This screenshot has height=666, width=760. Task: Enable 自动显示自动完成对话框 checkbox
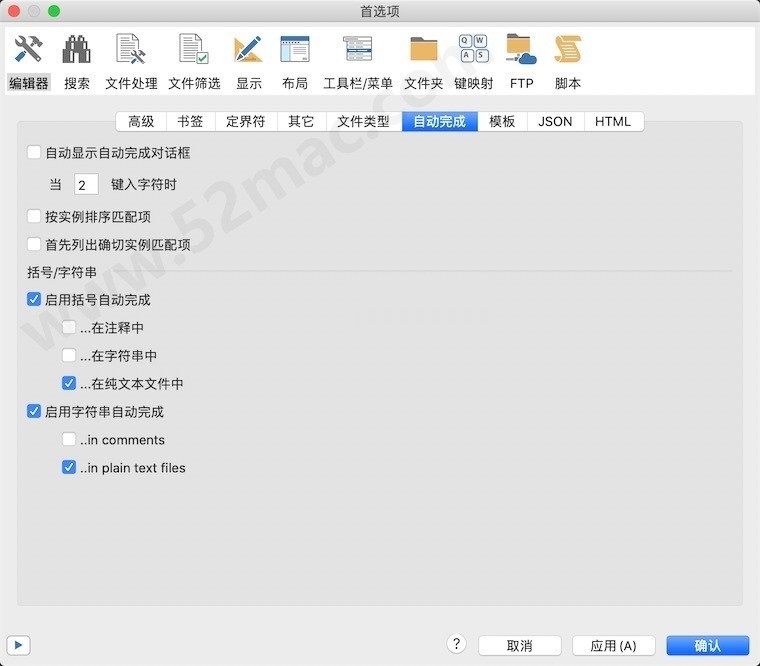[34, 152]
